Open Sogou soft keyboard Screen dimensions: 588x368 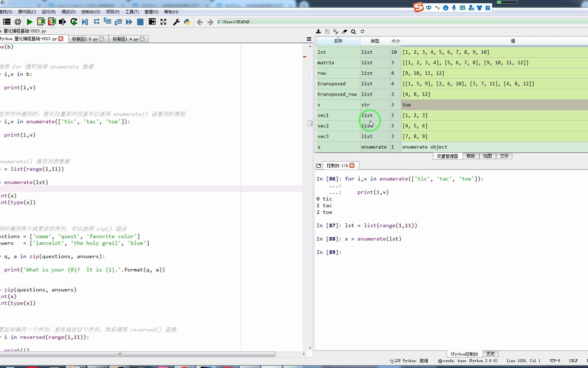[x=462, y=8]
